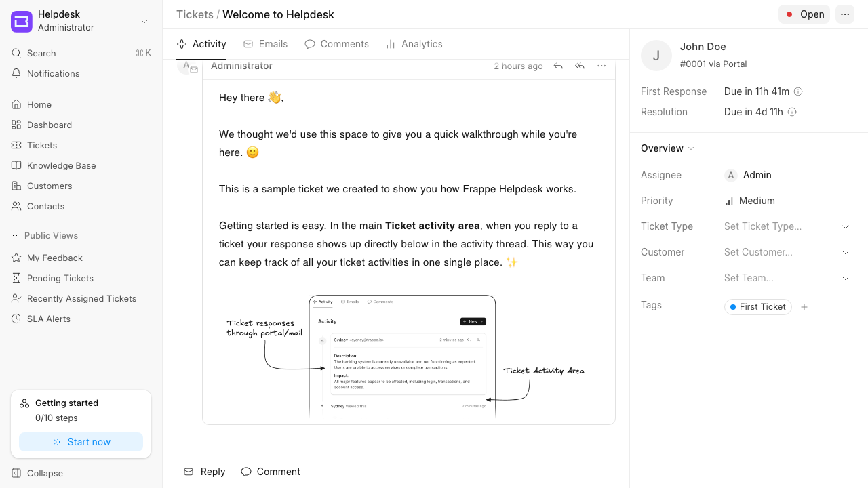The image size is (868, 488).
Task: Click the reply-all icon on Administrator message
Action: point(580,66)
